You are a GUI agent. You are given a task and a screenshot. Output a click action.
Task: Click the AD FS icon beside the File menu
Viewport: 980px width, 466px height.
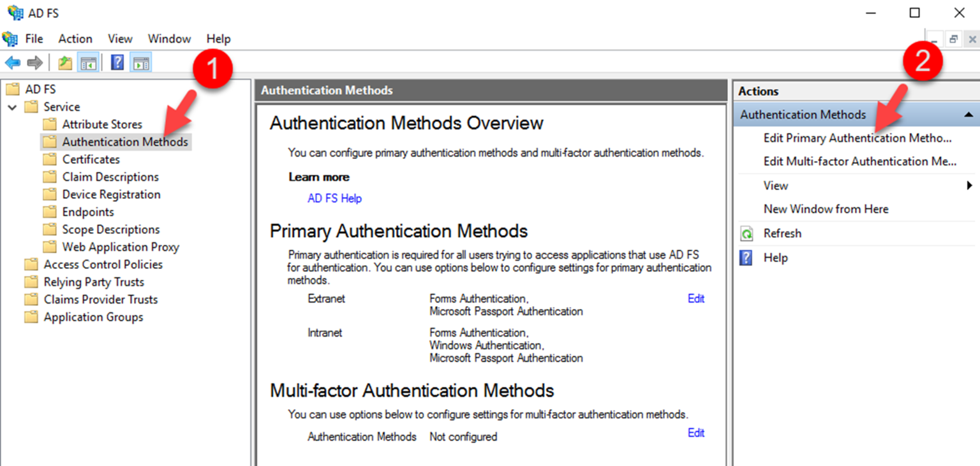pos(10,38)
